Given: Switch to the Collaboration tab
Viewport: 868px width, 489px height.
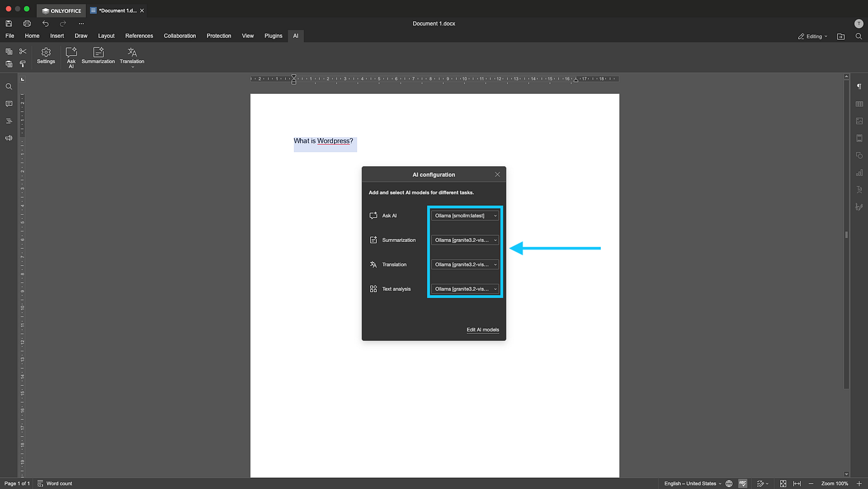Looking at the screenshot, I should point(180,36).
